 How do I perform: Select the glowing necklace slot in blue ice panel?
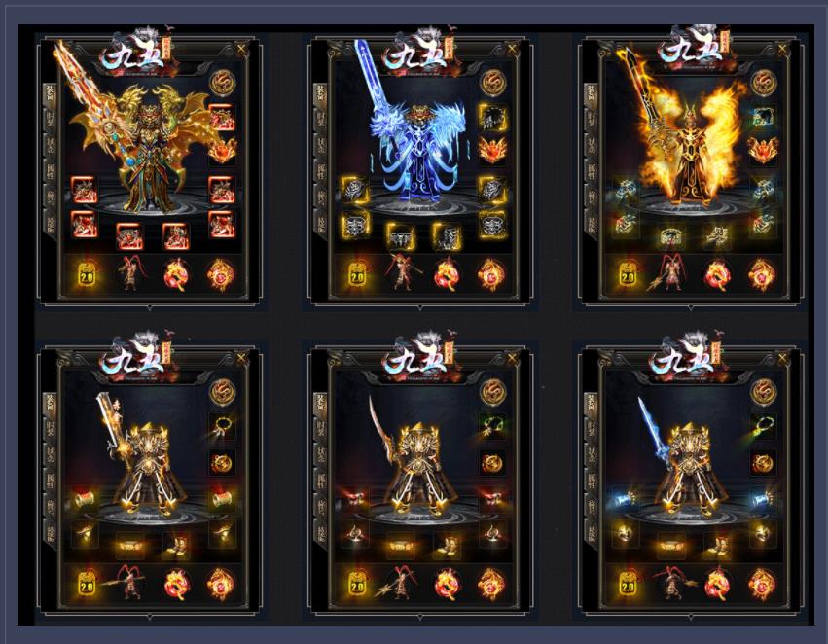pos(492,119)
